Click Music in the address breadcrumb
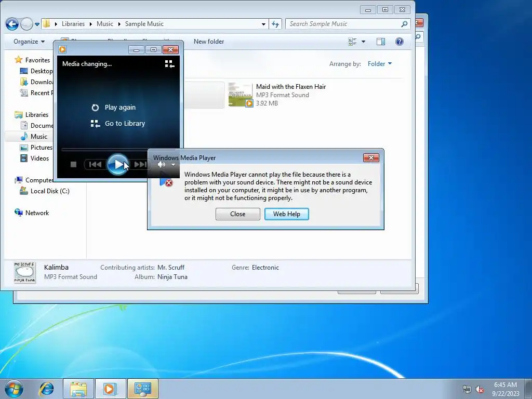Viewport: 532px width, 399px height. click(105, 24)
